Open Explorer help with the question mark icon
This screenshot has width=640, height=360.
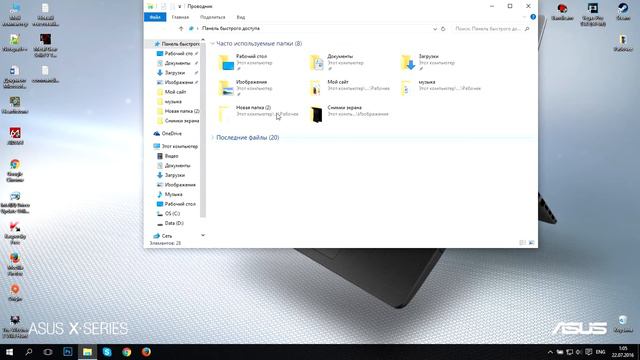click(x=533, y=17)
